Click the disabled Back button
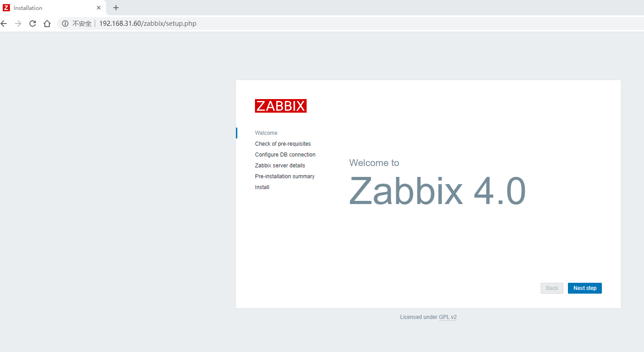The width and height of the screenshot is (644, 352). 552,288
